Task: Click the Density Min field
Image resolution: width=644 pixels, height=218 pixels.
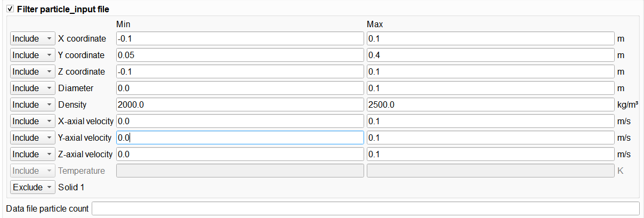Action: [239, 104]
